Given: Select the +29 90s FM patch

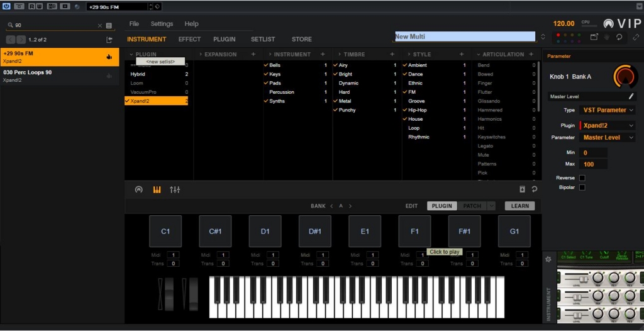Looking at the screenshot, I should tap(60, 57).
